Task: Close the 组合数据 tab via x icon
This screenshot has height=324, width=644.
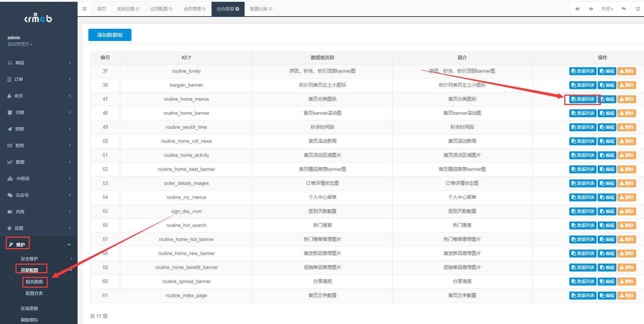Action: 237,9
